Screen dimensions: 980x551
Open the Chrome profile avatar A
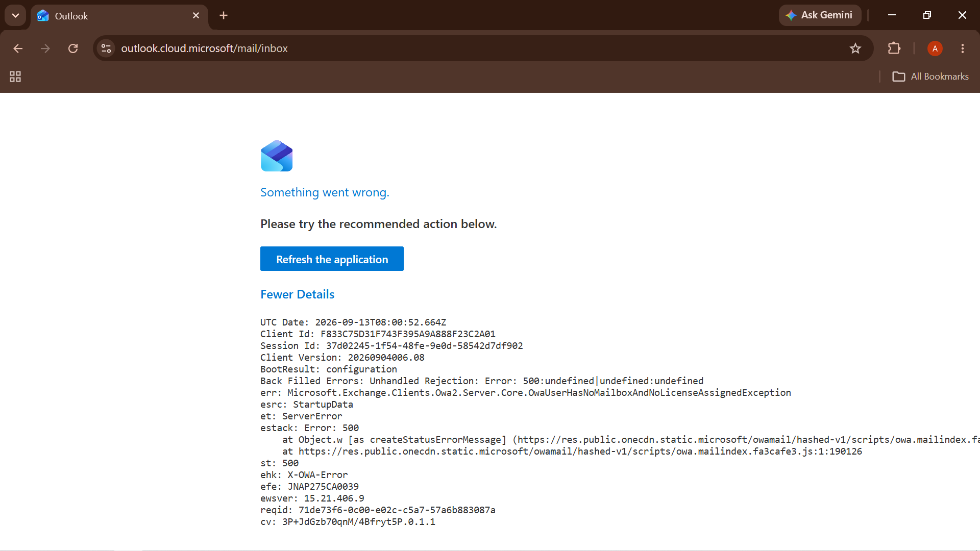935,48
